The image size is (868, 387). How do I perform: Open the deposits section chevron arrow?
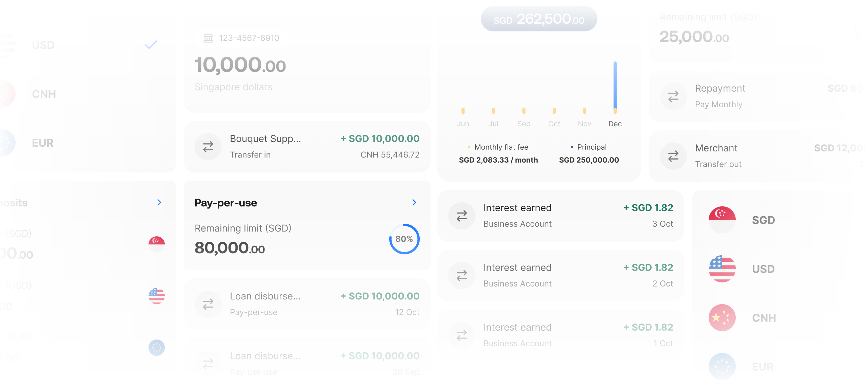[x=159, y=203]
